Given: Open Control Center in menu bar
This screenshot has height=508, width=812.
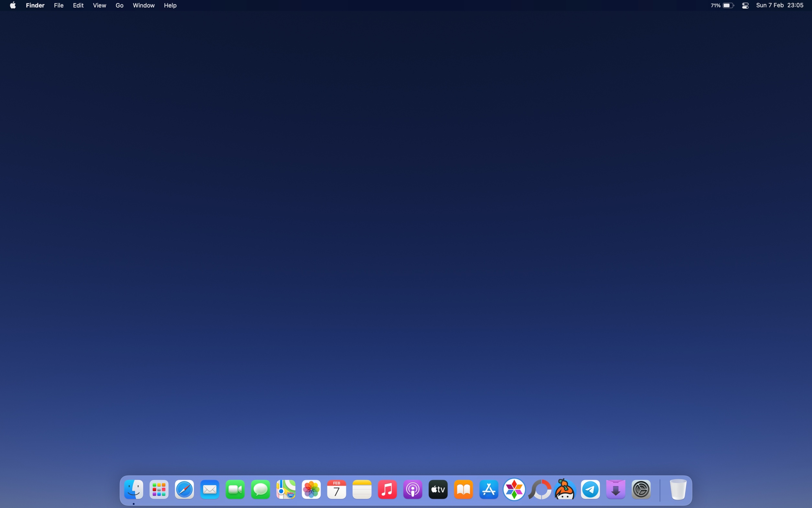Looking at the screenshot, I should click(x=745, y=6).
